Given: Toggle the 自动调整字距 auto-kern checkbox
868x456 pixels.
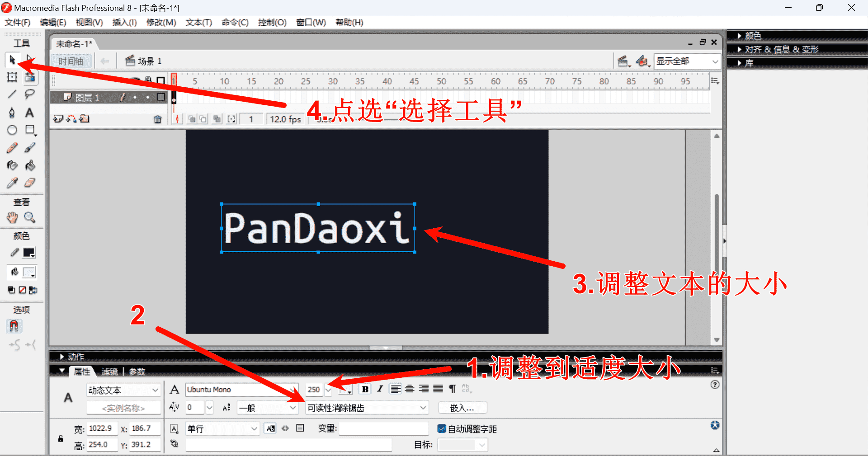Looking at the screenshot, I should pos(442,428).
